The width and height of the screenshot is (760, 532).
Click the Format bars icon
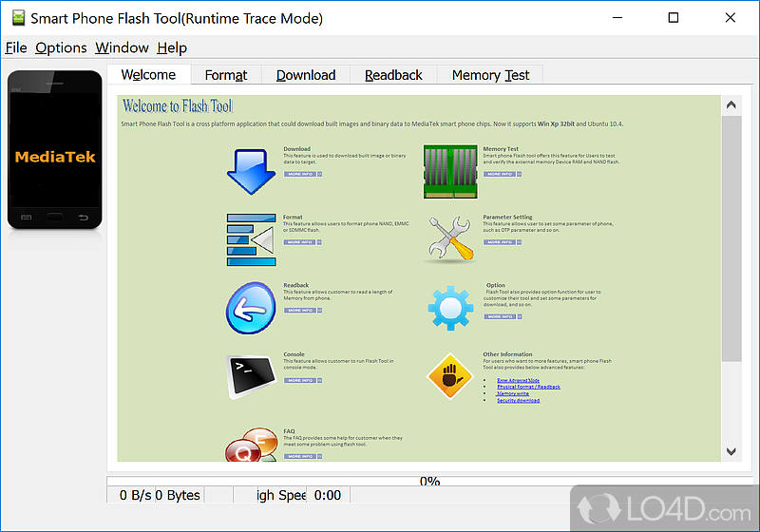[251, 239]
